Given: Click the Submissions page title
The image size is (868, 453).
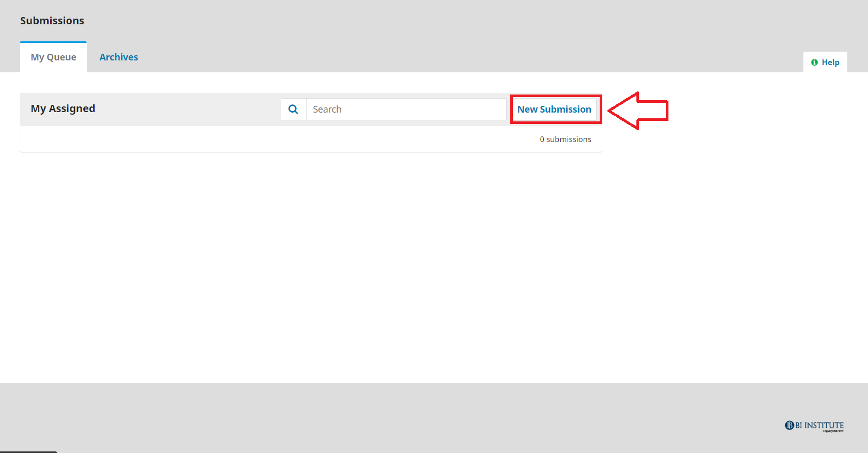Looking at the screenshot, I should tap(52, 21).
